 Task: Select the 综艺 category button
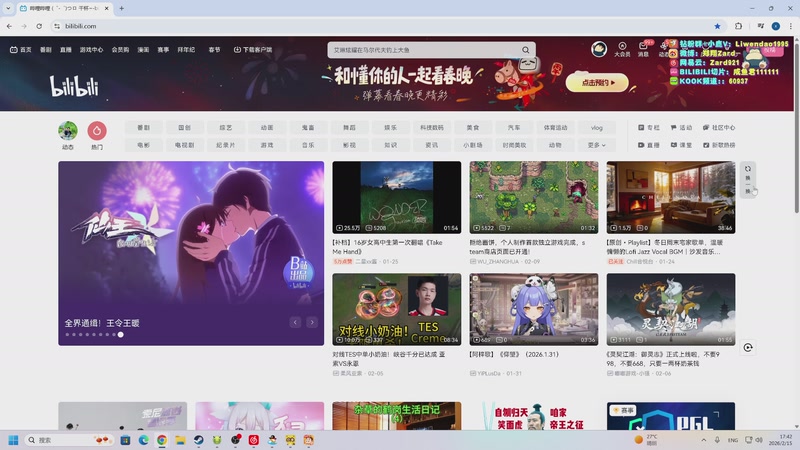tap(226, 128)
